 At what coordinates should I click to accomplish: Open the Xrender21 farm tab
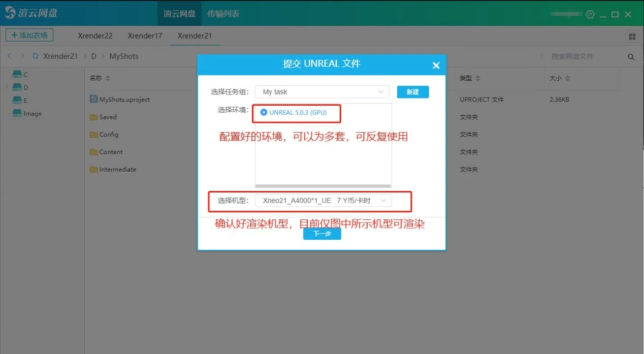(195, 36)
